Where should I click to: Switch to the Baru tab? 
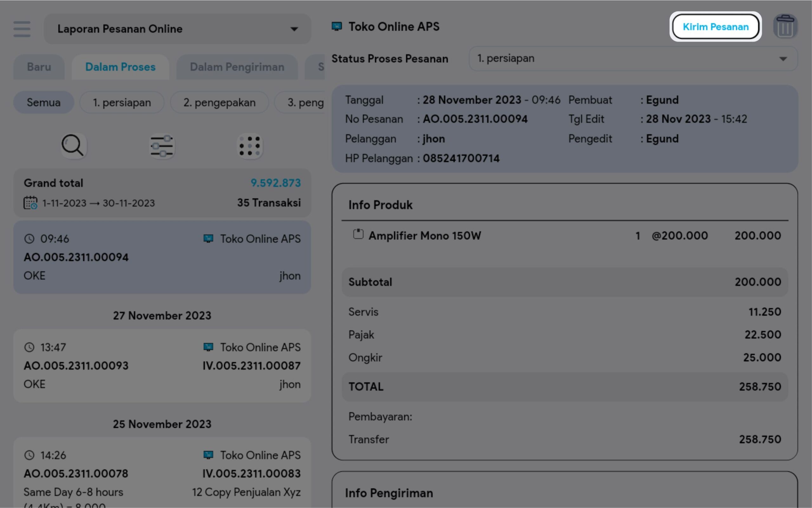[39, 67]
